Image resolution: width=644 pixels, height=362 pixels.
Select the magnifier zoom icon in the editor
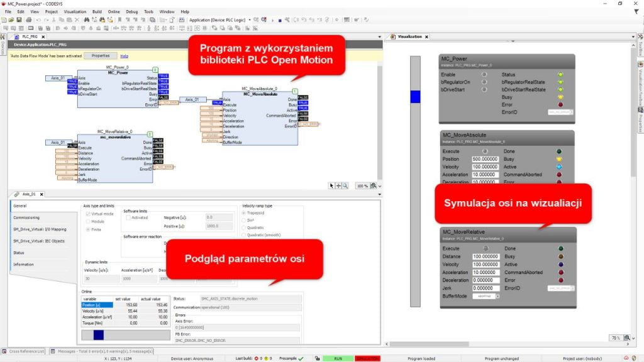click(x=345, y=186)
